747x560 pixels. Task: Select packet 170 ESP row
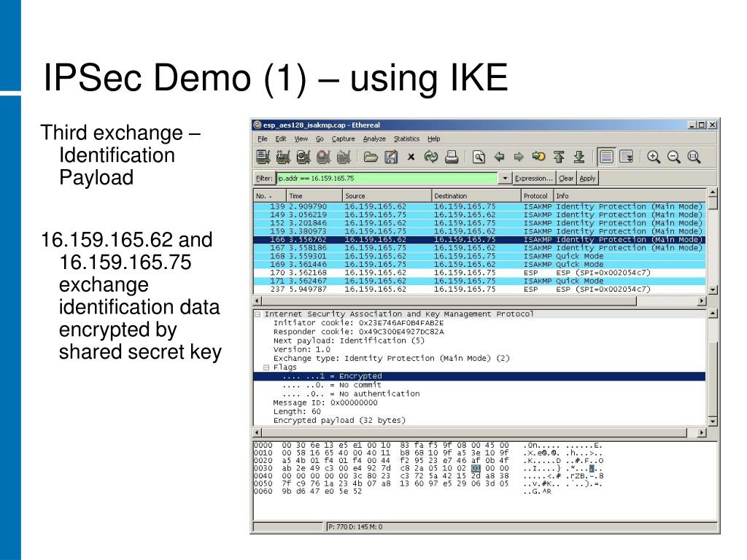[x=479, y=273]
